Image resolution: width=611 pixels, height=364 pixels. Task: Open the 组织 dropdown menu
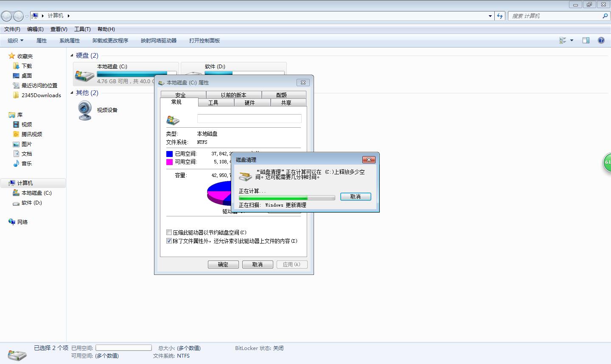pyautogui.click(x=16, y=40)
